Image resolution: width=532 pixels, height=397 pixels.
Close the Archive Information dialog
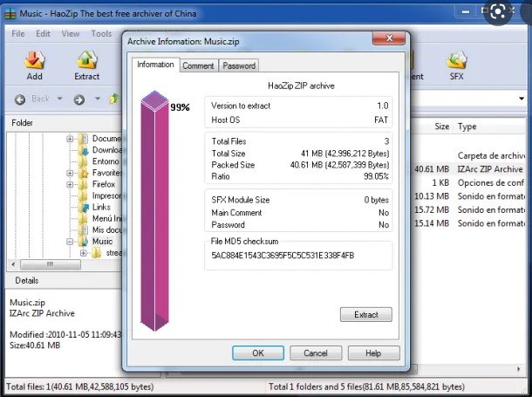coord(389,38)
